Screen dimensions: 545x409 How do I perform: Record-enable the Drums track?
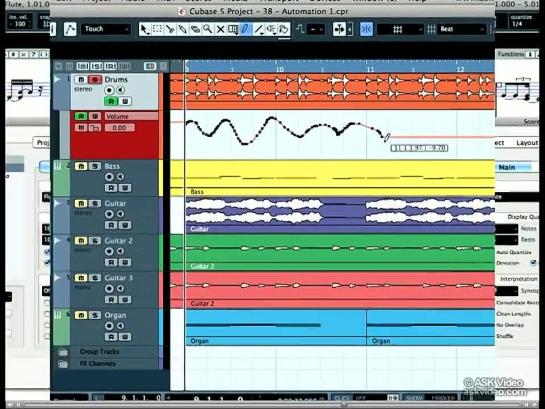tap(109, 90)
